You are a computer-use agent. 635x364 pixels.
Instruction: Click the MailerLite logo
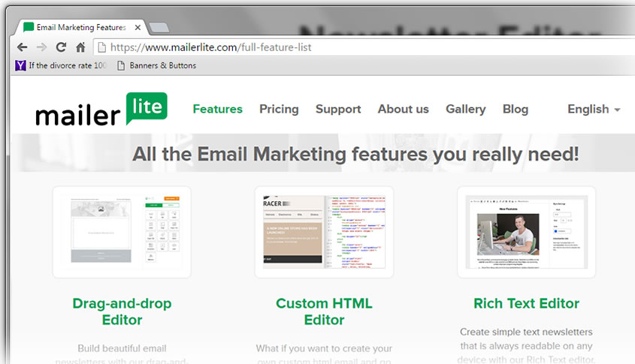(x=101, y=110)
